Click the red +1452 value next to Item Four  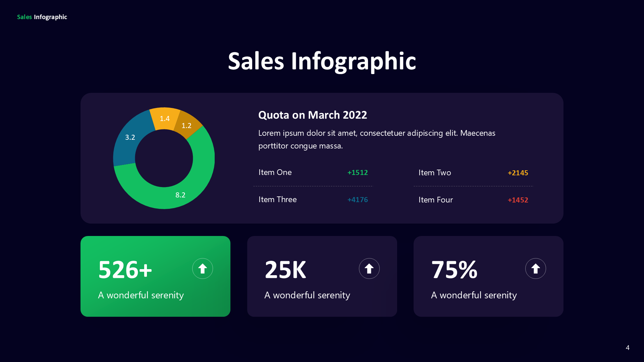coord(518,200)
